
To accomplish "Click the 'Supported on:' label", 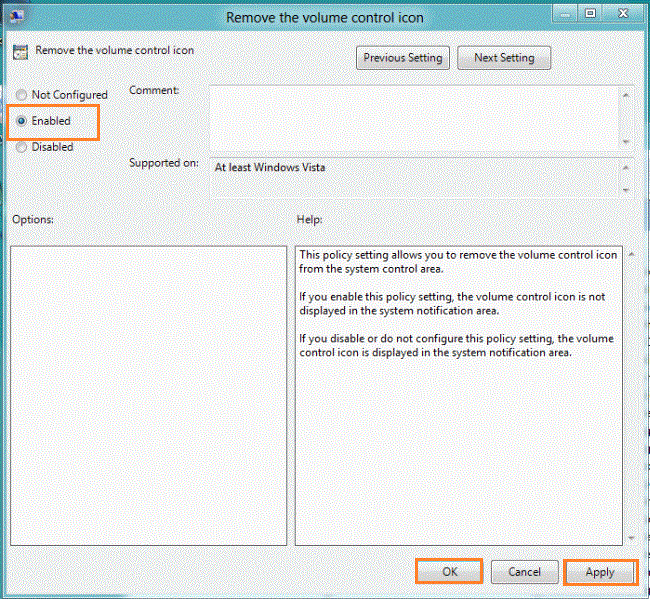I will coord(164,163).
